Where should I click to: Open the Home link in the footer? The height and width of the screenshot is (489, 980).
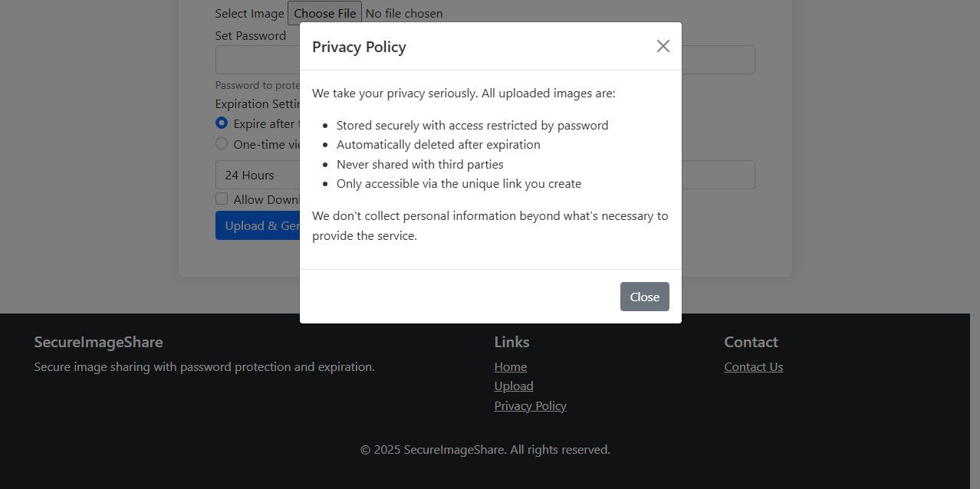click(511, 366)
